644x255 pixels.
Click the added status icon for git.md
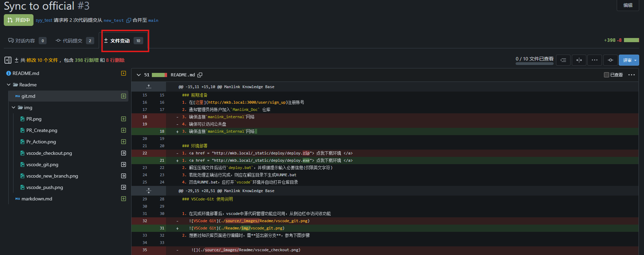click(x=124, y=96)
